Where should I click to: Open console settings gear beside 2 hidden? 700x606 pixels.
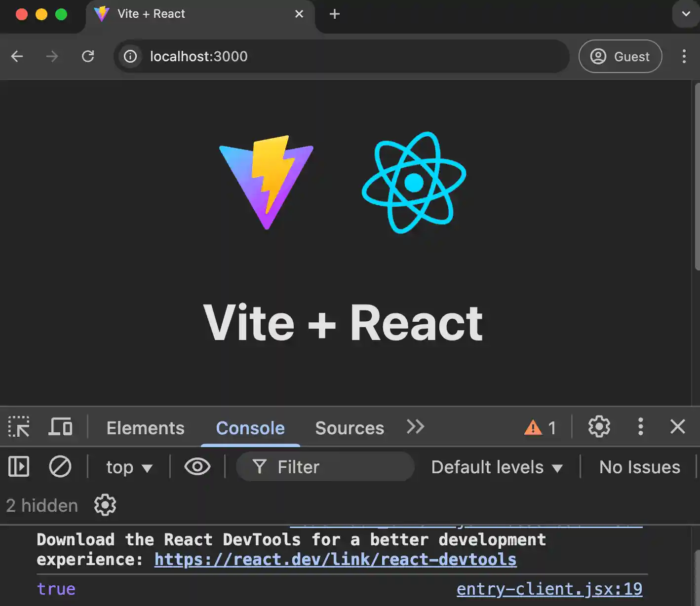click(x=105, y=505)
